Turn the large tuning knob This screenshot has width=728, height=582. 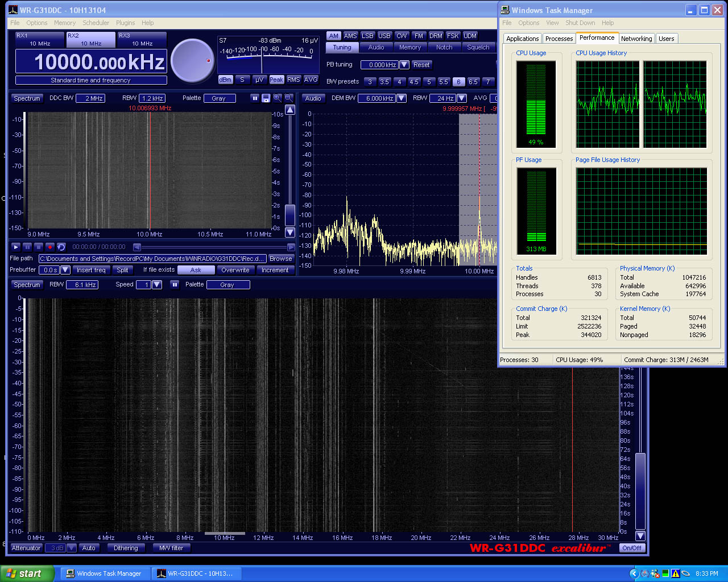point(192,61)
